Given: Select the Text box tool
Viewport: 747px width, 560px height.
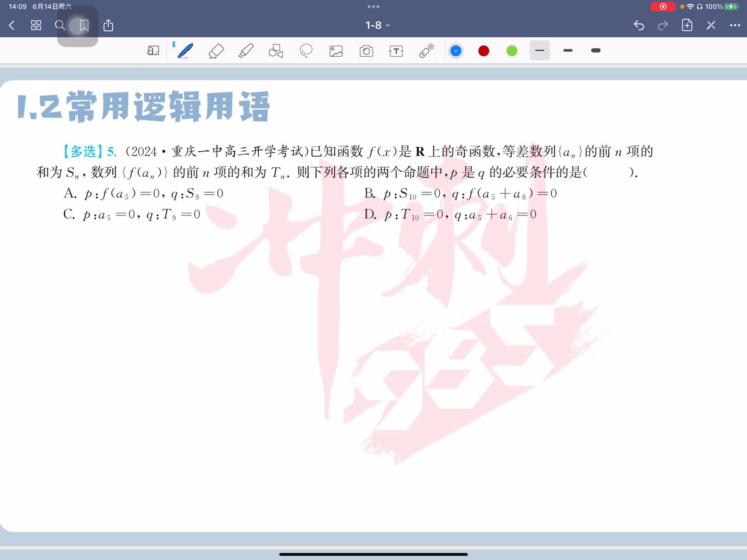Looking at the screenshot, I should tap(396, 51).
